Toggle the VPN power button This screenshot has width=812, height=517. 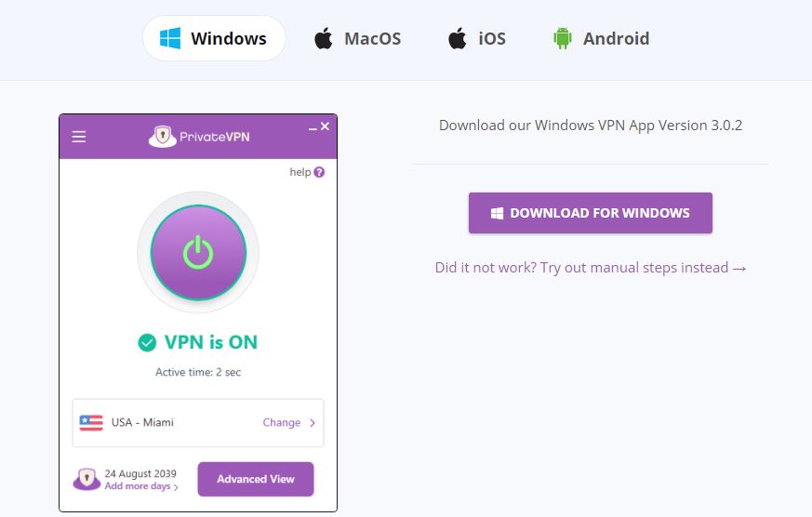tap(198, 253)
